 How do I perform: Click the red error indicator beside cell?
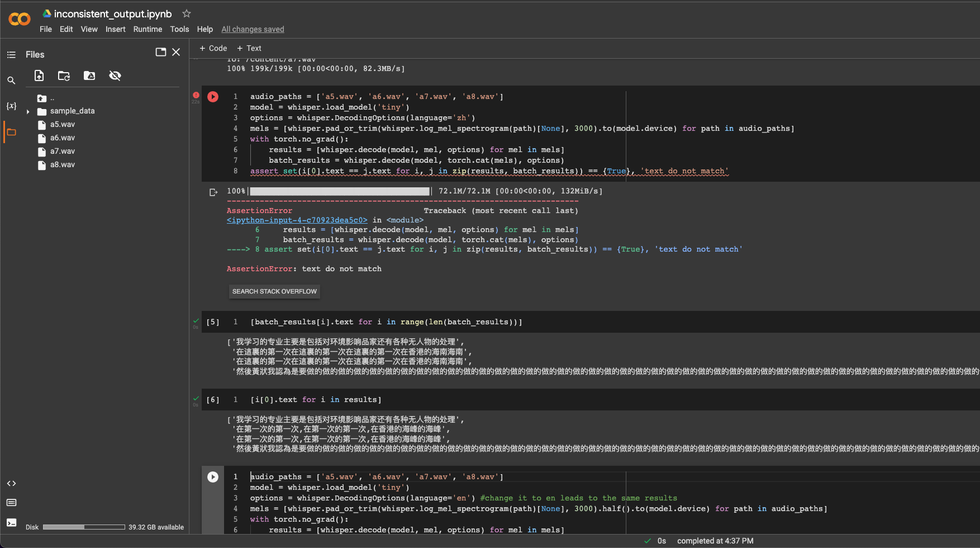point(196,95)
